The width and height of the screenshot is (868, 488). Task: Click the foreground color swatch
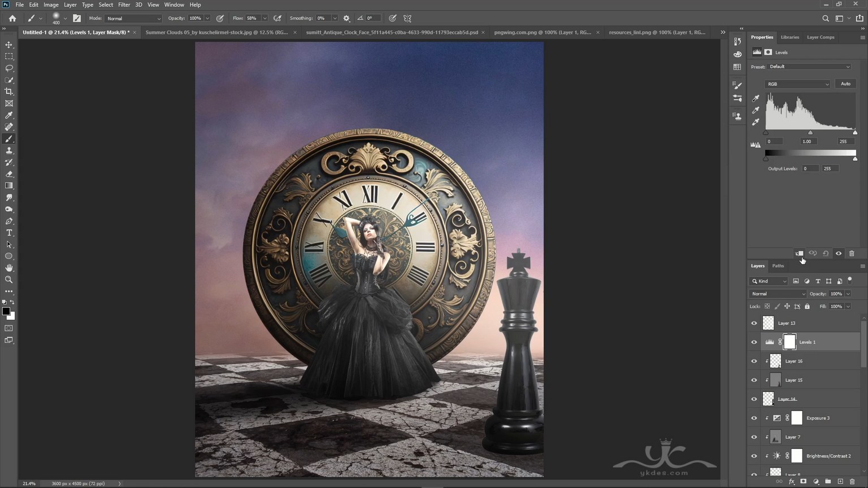click(x=6, y=311)
